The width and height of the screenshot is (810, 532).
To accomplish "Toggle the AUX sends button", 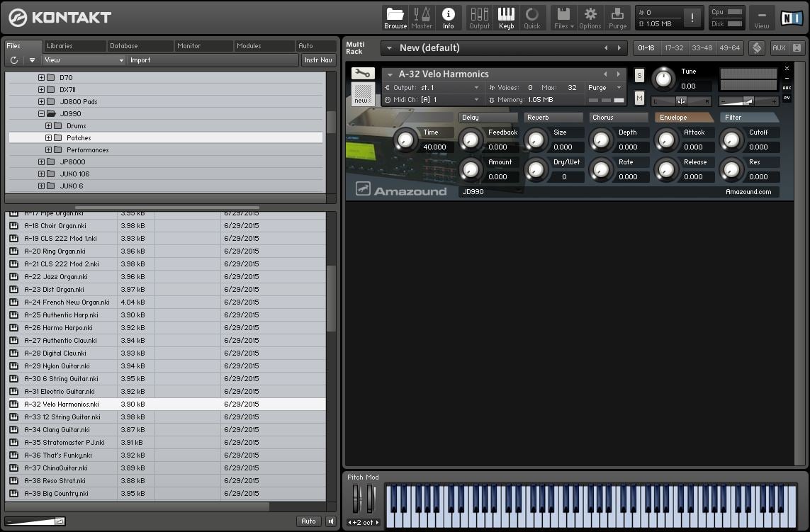I will pos(779,48).
